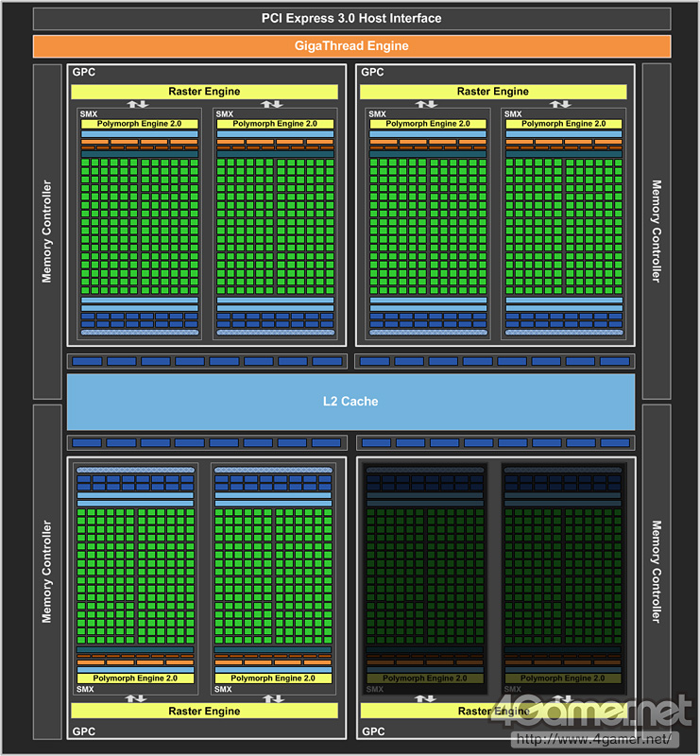Click SMX label of second unit, top-right GPC
Viewport: 700px width, 756px height.
point(513,114)
